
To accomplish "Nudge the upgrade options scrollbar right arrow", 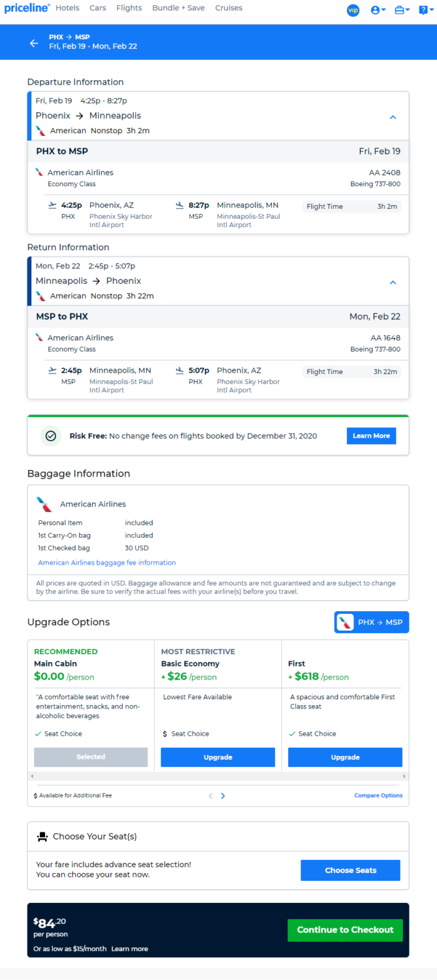I will (x=404, y=776).
